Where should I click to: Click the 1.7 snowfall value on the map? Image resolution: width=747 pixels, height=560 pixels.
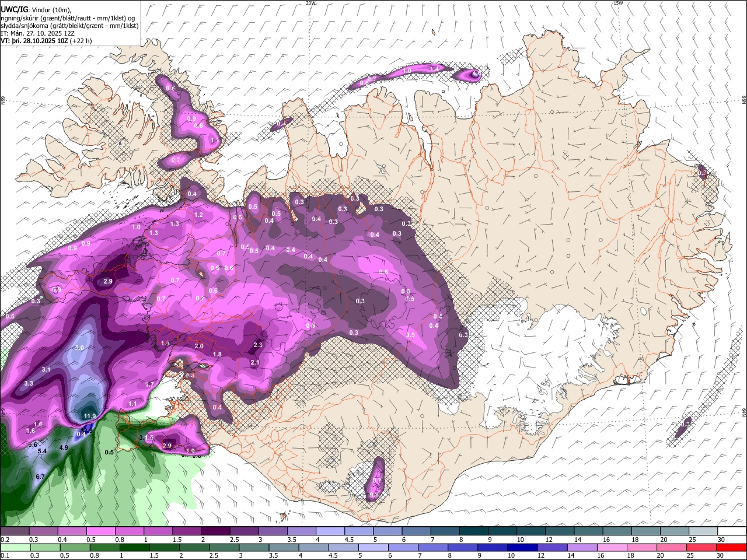tap(149, 384)
